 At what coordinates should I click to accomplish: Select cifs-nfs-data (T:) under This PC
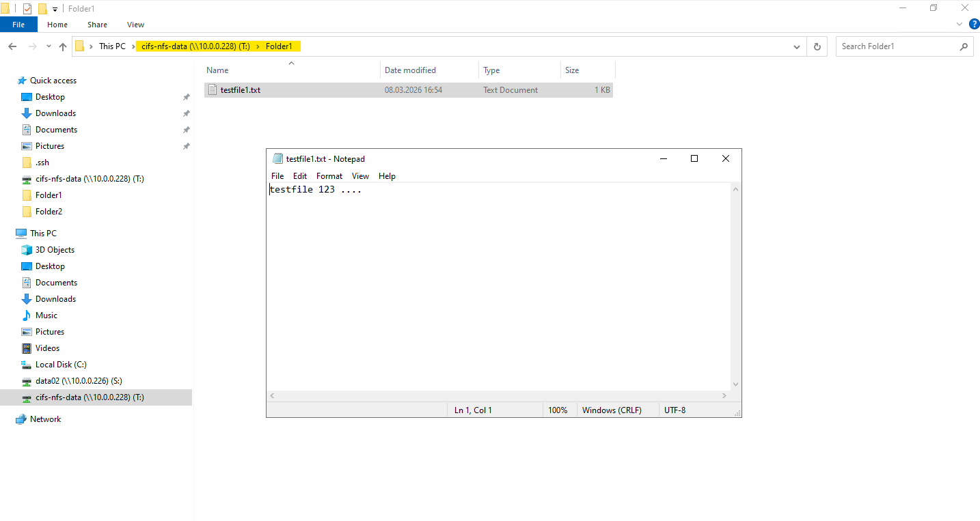click(96, 397)
